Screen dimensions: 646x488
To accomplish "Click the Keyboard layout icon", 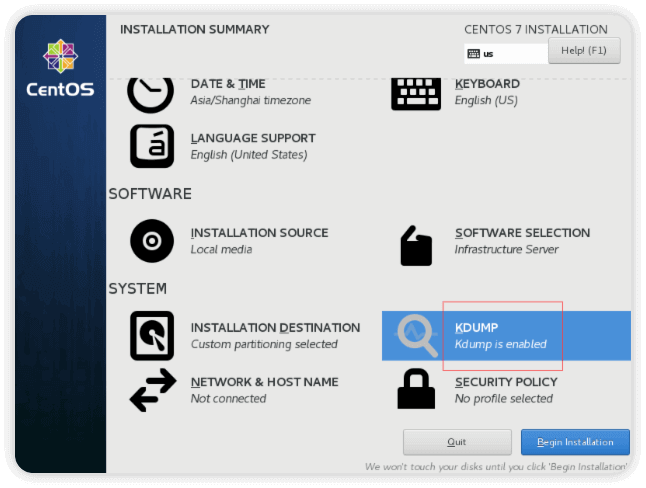I will click(x=416, y=94).
